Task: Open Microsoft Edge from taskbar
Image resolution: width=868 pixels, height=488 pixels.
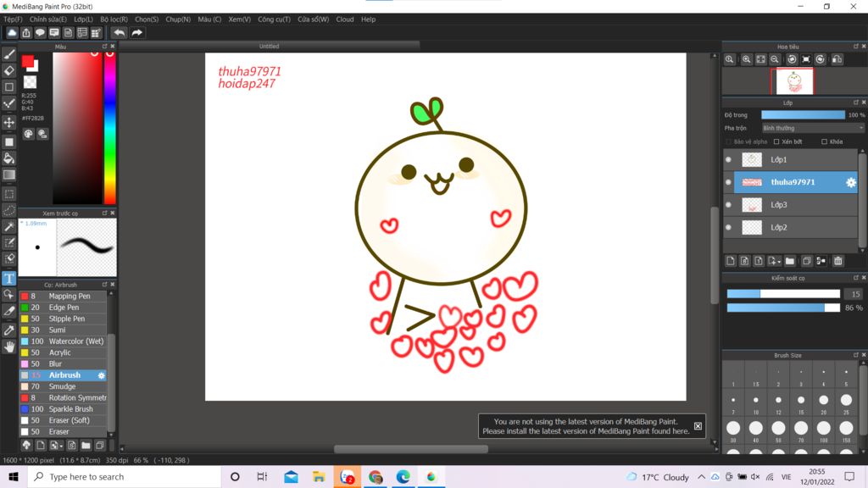Action: pyautogui.click(x=403, y=477)
